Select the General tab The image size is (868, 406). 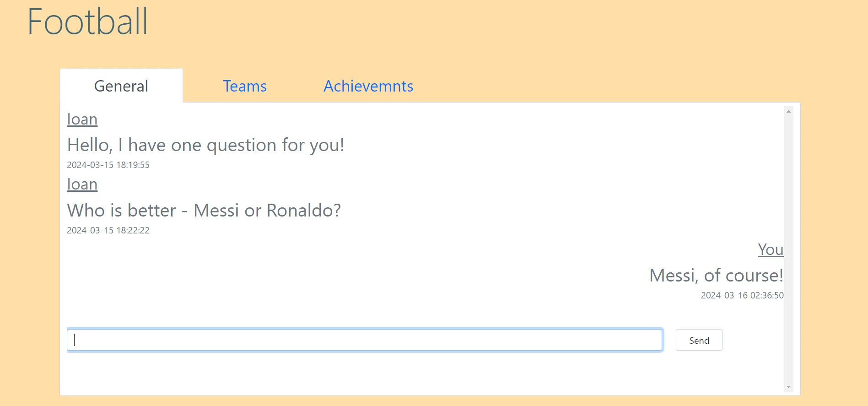click(121, 86)
